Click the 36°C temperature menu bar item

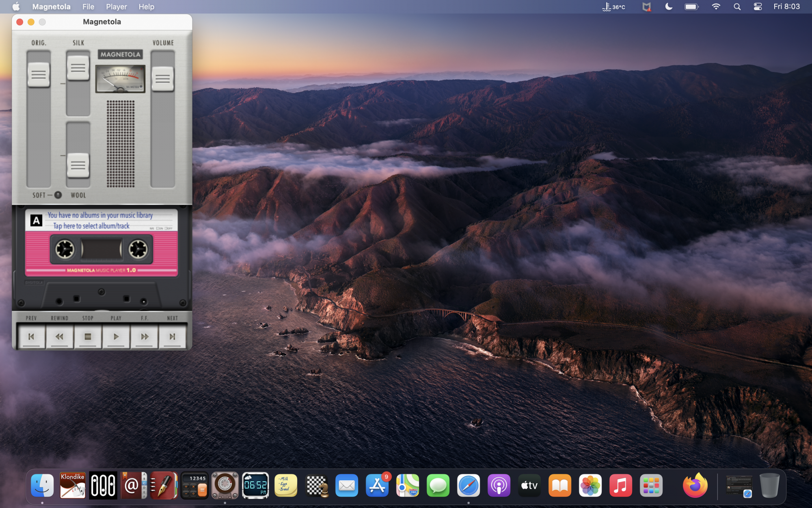(x=613, y=7)
